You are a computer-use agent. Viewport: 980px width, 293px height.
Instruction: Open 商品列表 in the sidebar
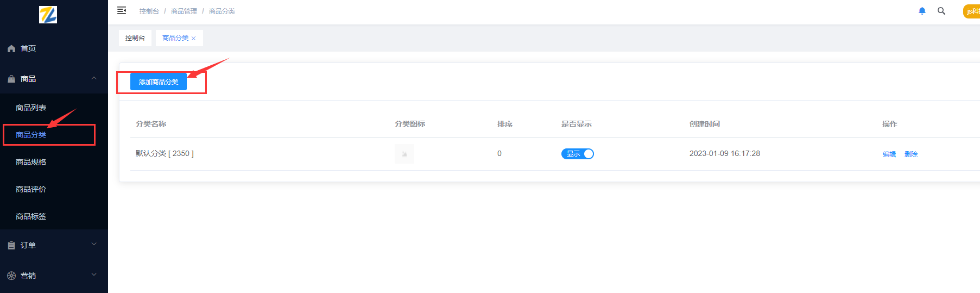[31, 108]
